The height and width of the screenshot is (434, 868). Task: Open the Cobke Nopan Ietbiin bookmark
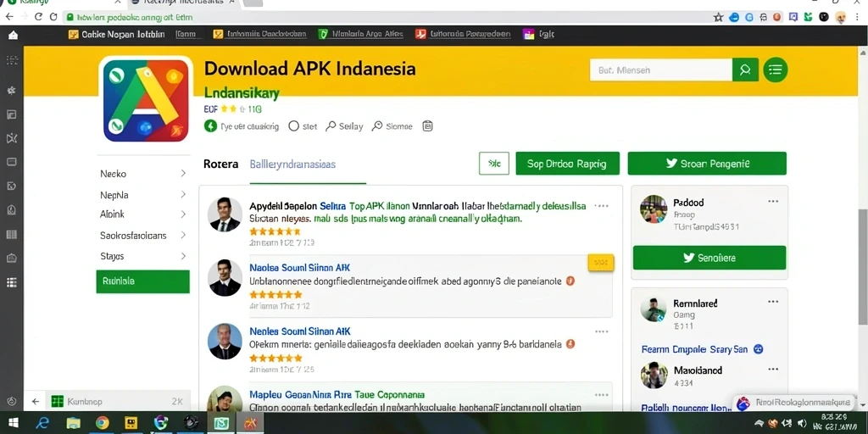pos(117,34)
